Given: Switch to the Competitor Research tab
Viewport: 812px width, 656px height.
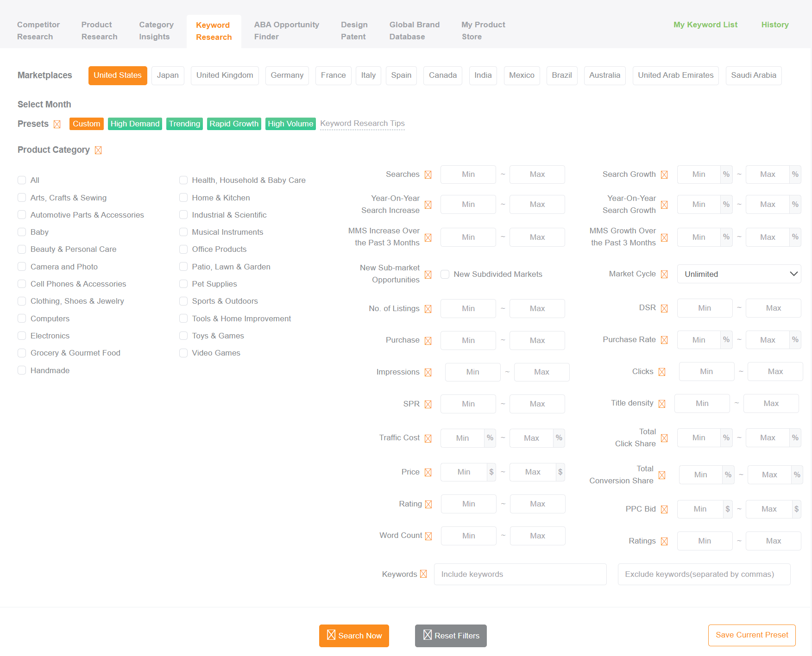Looking at the screenshot, I should pyautogui.click(x=38, y=31).
